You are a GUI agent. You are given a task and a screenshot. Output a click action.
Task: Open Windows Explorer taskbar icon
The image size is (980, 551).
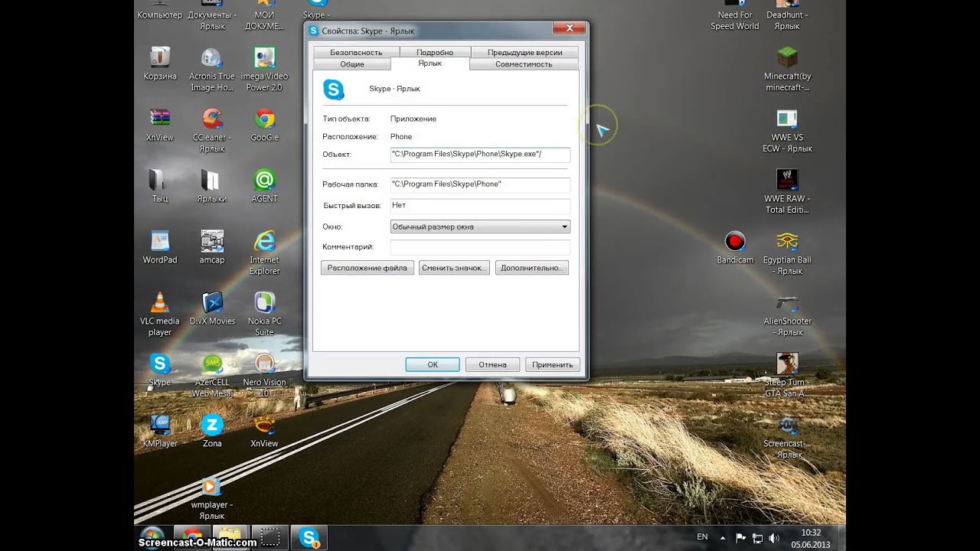(230, 537)
